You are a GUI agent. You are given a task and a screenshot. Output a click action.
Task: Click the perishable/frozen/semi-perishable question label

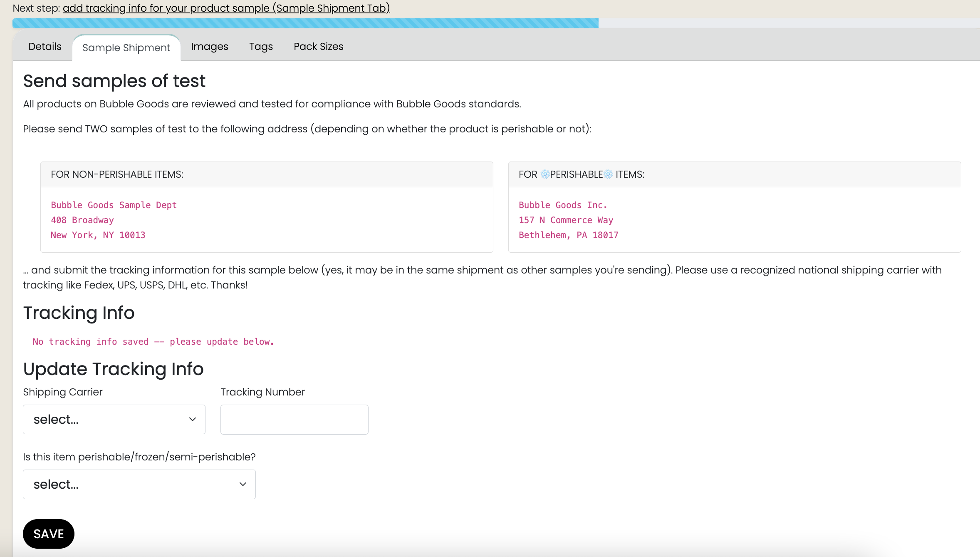click(139, 457)
